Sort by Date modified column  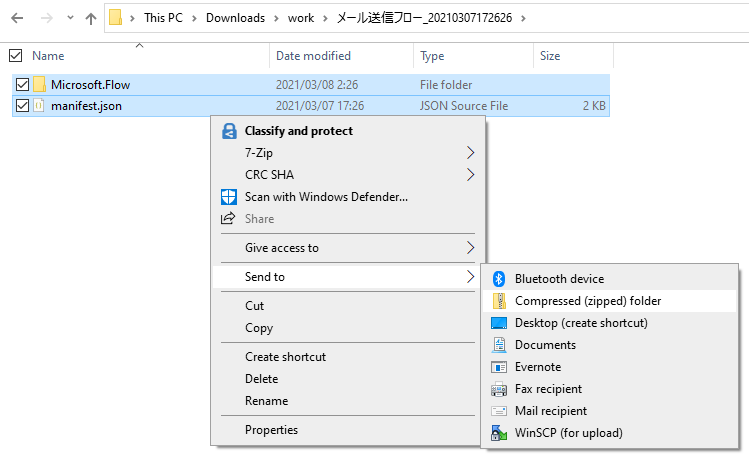[x=313, y=56]
